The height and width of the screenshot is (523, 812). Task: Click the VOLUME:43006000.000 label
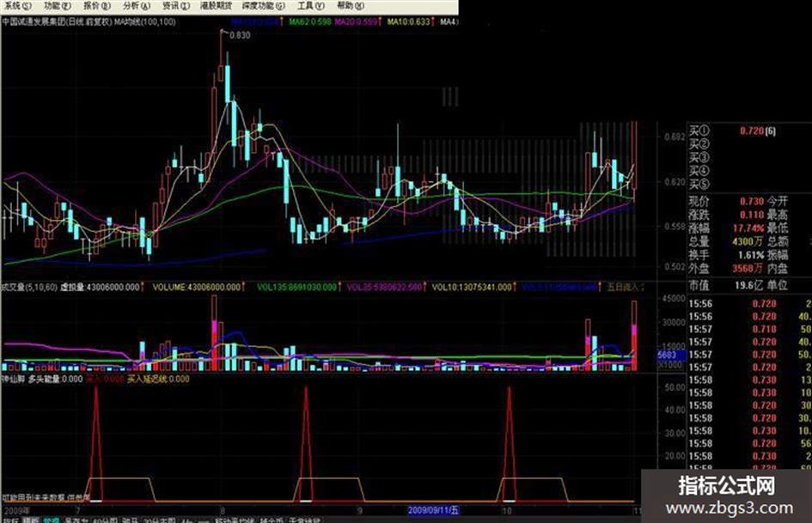point(197,287)
